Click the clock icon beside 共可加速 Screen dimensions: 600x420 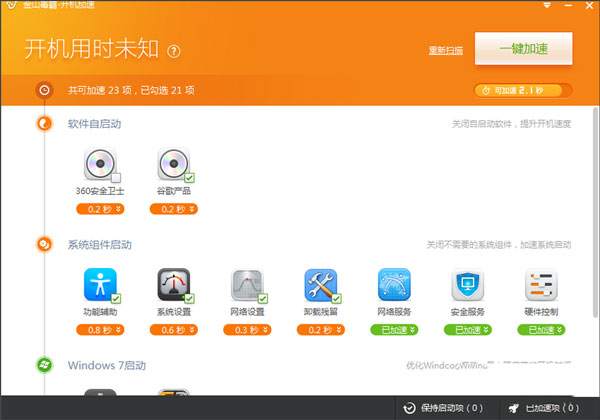point(44,90)
